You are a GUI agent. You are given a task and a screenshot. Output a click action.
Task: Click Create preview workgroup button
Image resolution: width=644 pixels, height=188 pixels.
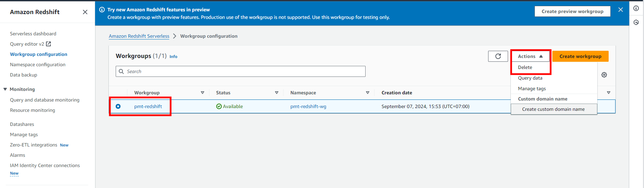(572, 11)
